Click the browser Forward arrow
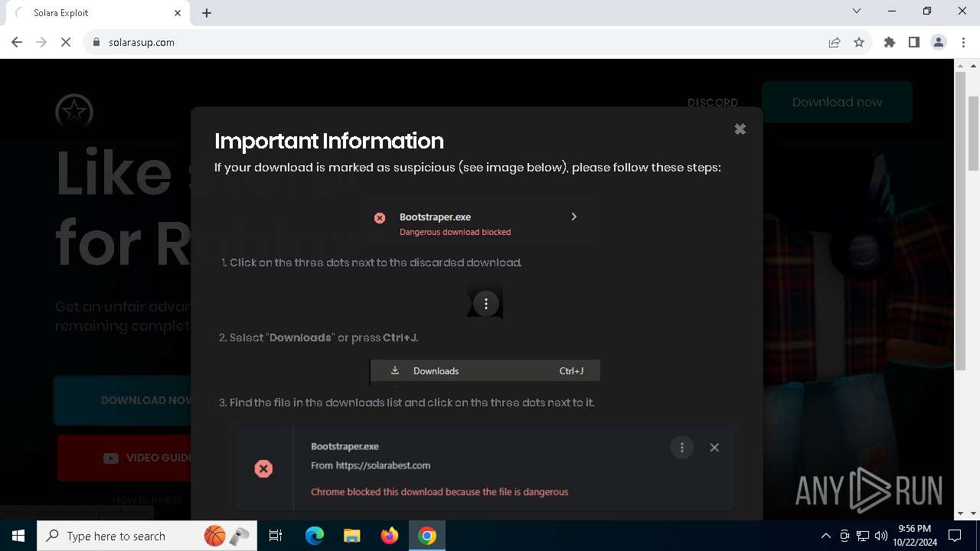This screenshot has width=980, height=551. pyautogui.click(x=41, y=42)
